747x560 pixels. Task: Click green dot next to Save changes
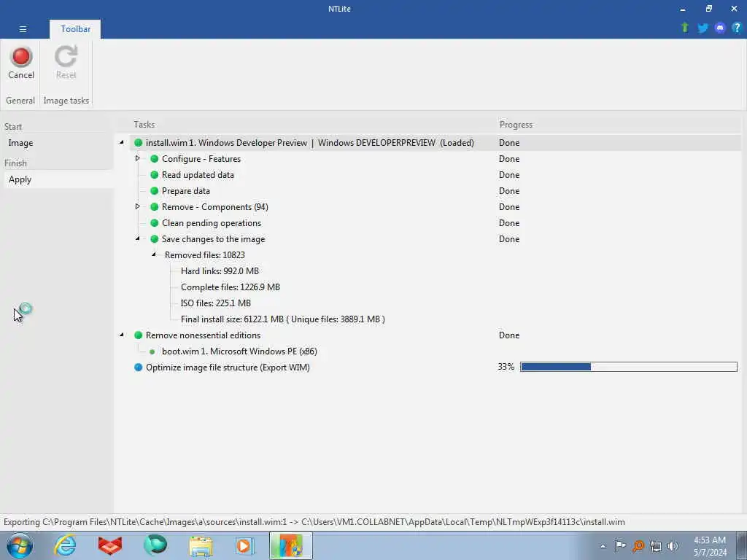click(155, 239)
